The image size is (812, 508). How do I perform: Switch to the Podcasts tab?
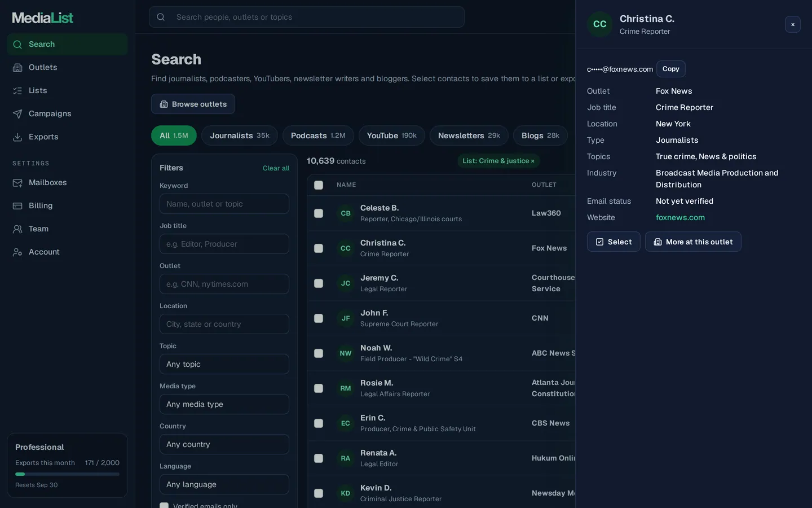coord(318,135)
